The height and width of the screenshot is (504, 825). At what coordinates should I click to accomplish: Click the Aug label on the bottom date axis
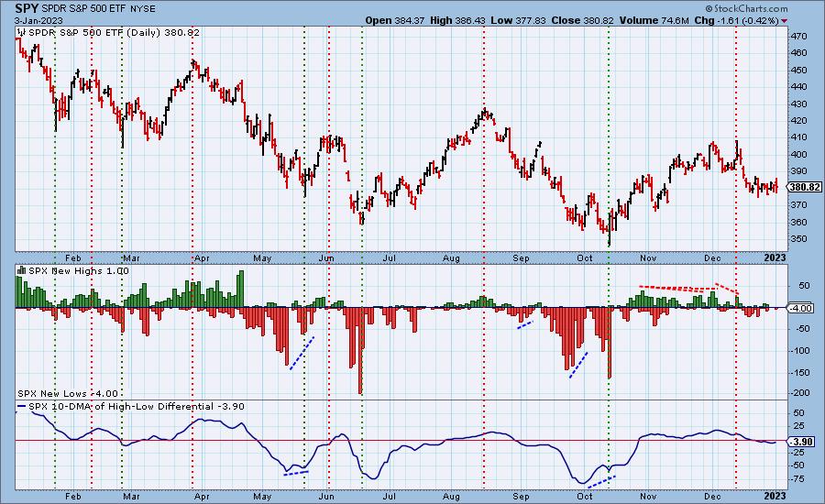pyautogui.click(x=451, y=496)
